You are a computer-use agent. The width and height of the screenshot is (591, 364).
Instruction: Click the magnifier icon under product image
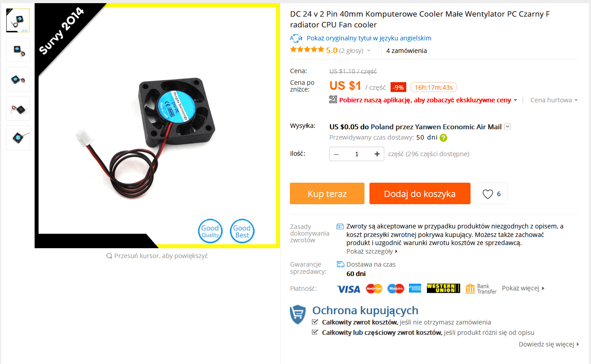[x=109, y=256]
